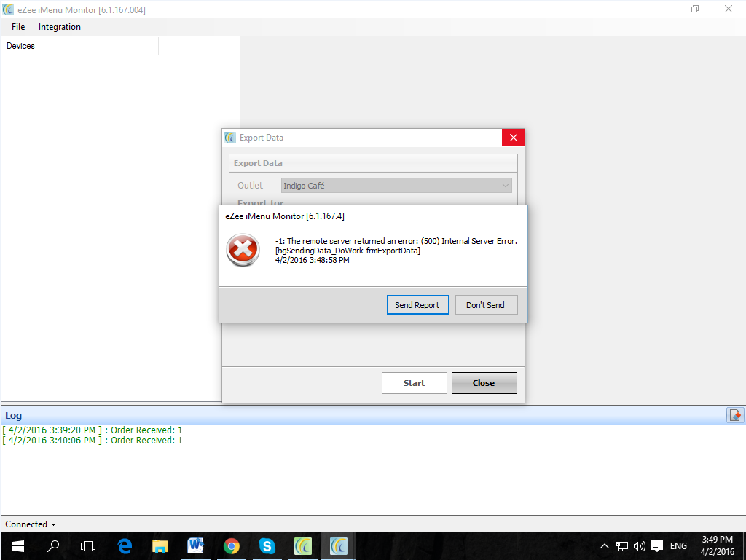Click the ENG language indicator
The height and width of the screenshot is (560, 746).
click(678, 546)
